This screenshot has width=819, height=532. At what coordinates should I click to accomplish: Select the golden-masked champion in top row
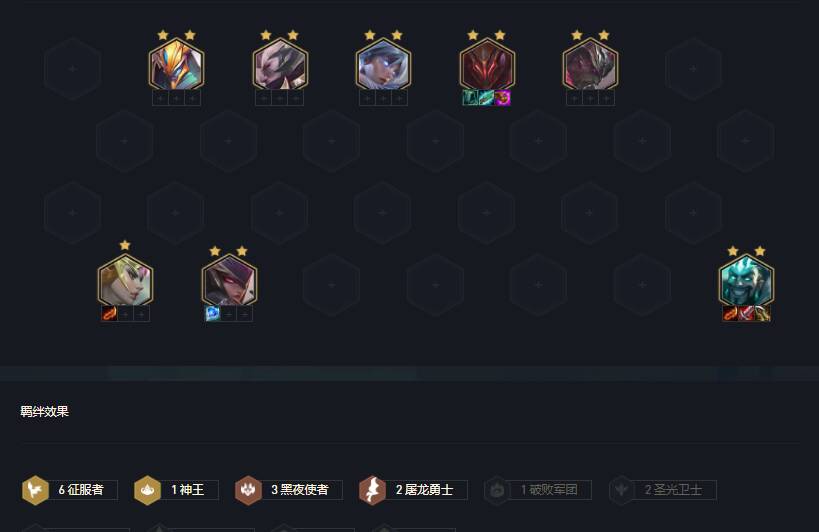point(177,65)
